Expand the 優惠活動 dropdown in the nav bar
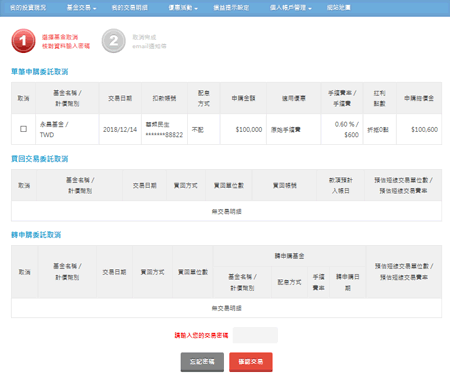This screenshot has height=382, width=450. 183,8
